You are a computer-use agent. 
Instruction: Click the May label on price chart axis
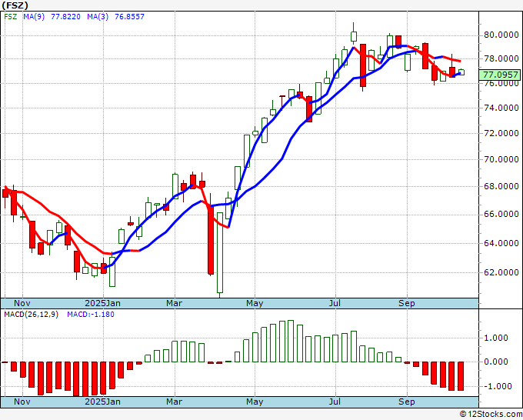tap(255, 303)
